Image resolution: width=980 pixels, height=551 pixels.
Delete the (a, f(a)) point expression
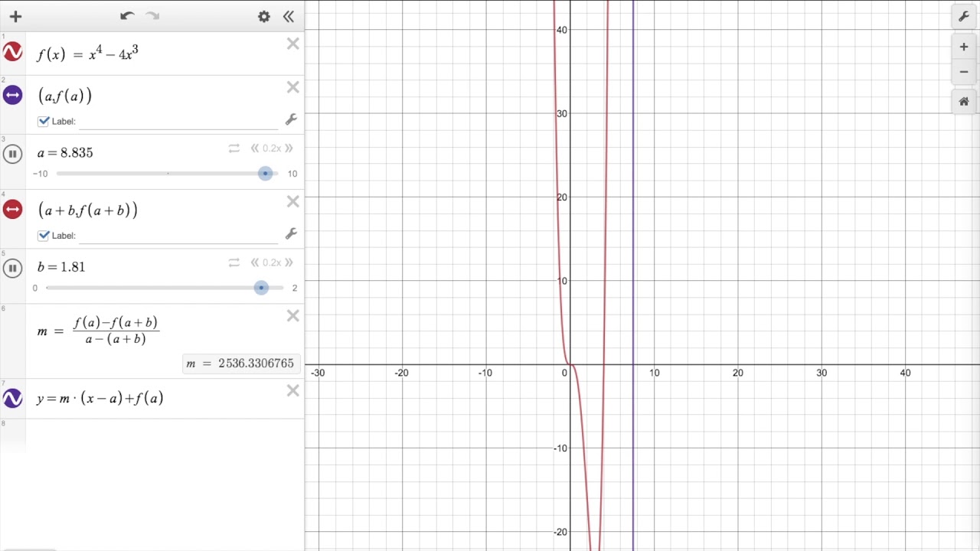click(x=292, y=87)
